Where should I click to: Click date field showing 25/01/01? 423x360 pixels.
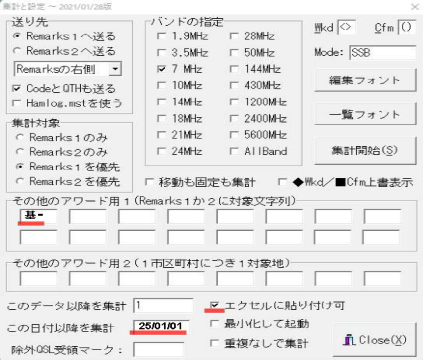[162, 326]
